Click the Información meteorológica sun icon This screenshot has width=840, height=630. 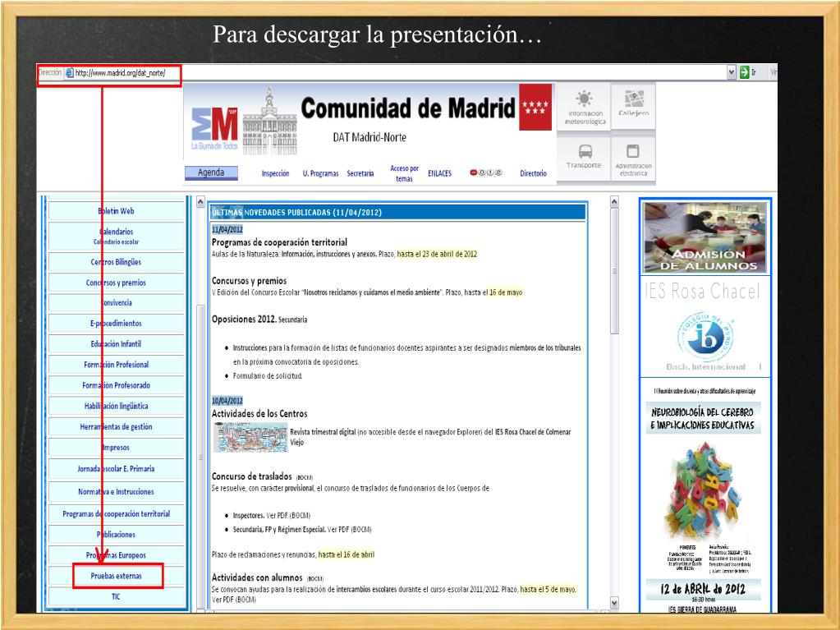point(584,99)
